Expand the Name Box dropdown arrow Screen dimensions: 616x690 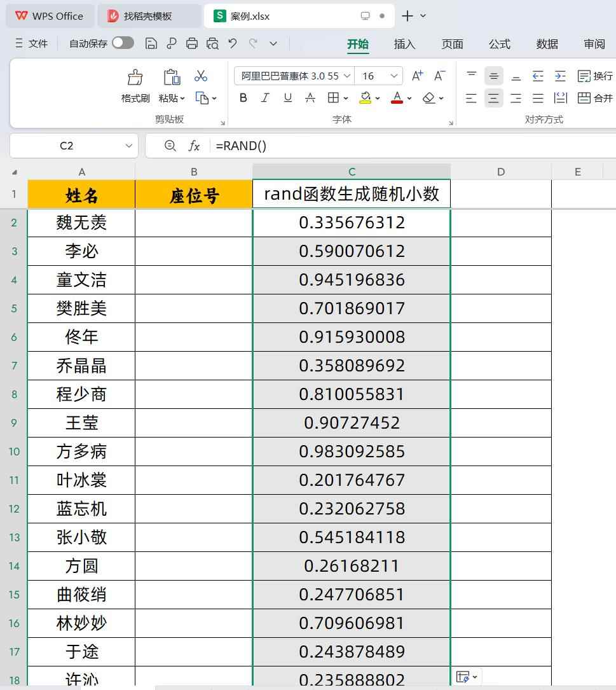pyautogui.click(x=128, y=146)
